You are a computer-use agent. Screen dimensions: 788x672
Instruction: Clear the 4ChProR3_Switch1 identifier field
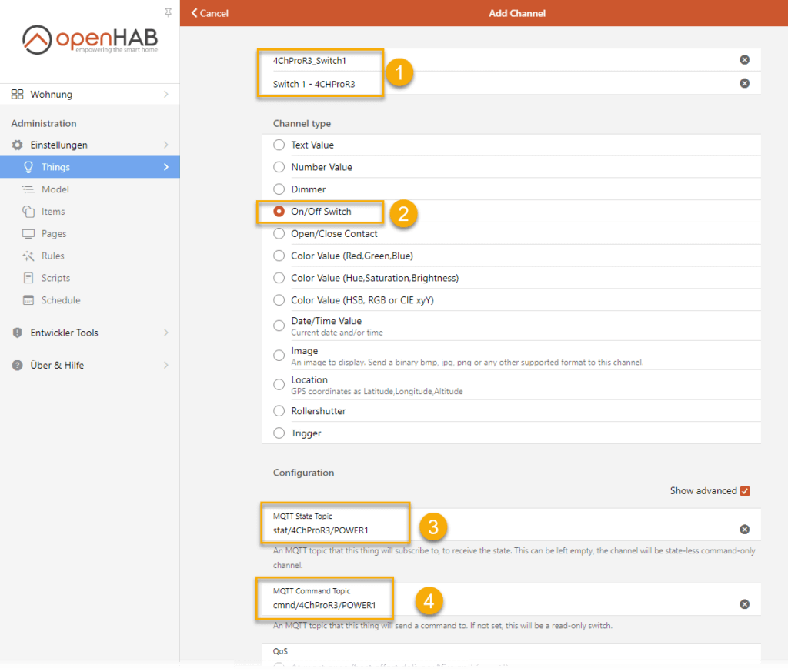tap(744, 60)
